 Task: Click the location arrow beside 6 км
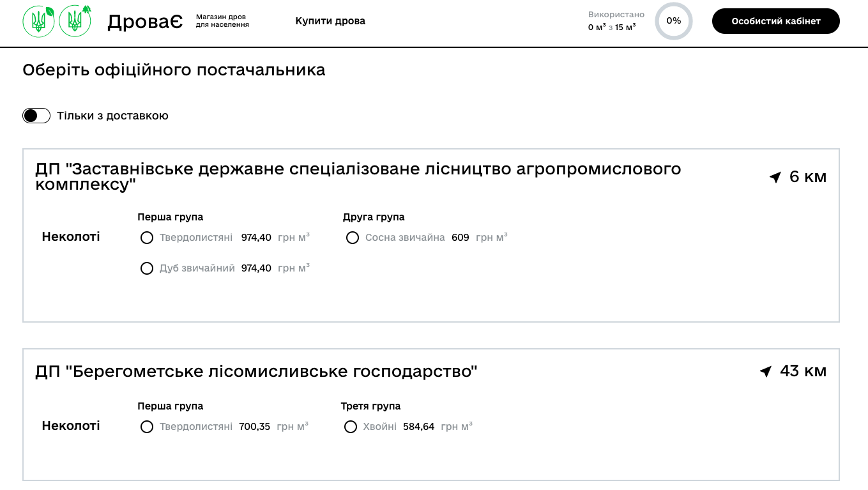(775, 177)
